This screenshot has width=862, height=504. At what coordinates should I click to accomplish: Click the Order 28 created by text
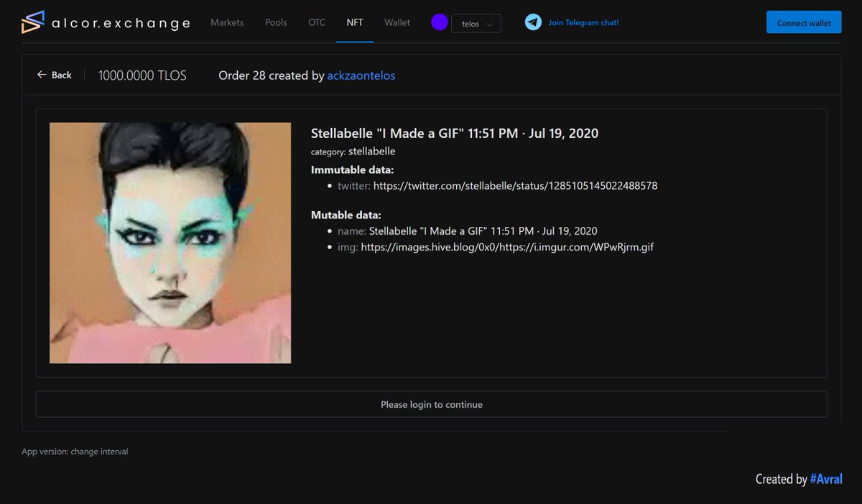(272, 75)
